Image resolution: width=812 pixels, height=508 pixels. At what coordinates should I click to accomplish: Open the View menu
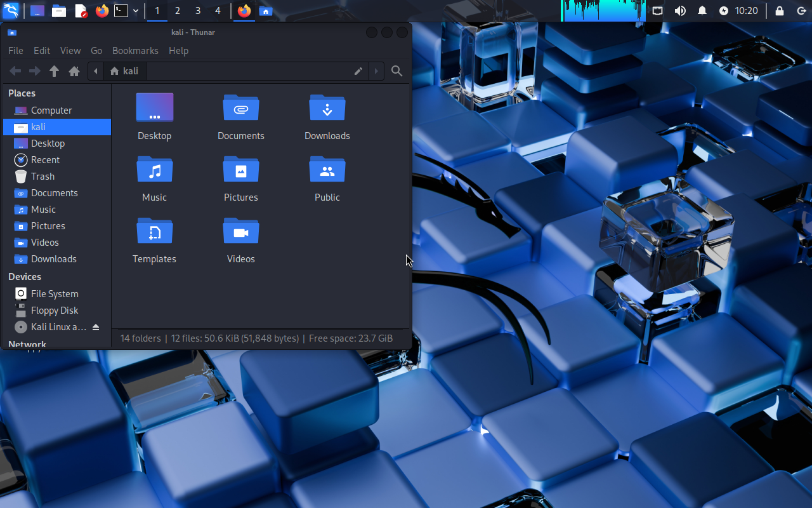point(70,51)
